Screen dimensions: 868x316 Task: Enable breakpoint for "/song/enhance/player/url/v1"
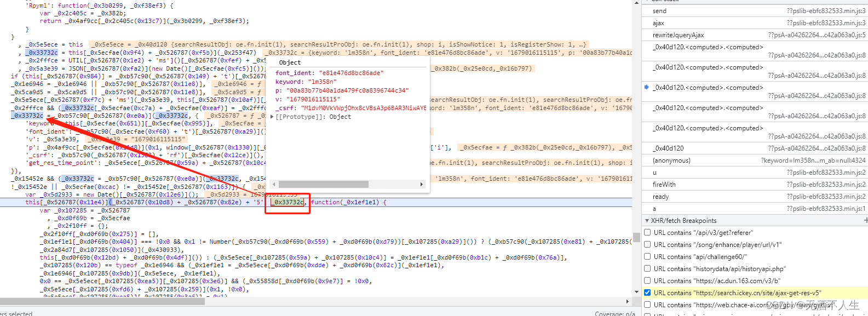pyautogui.click(x=647, y=245)
